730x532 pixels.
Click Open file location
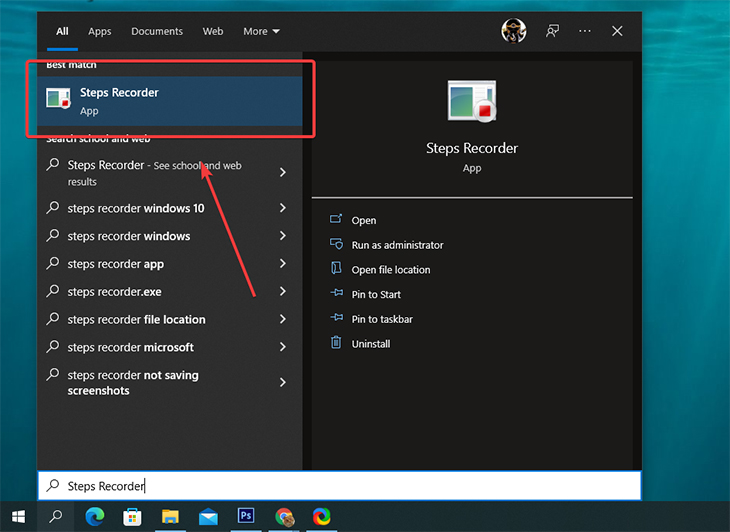[391, 269]
